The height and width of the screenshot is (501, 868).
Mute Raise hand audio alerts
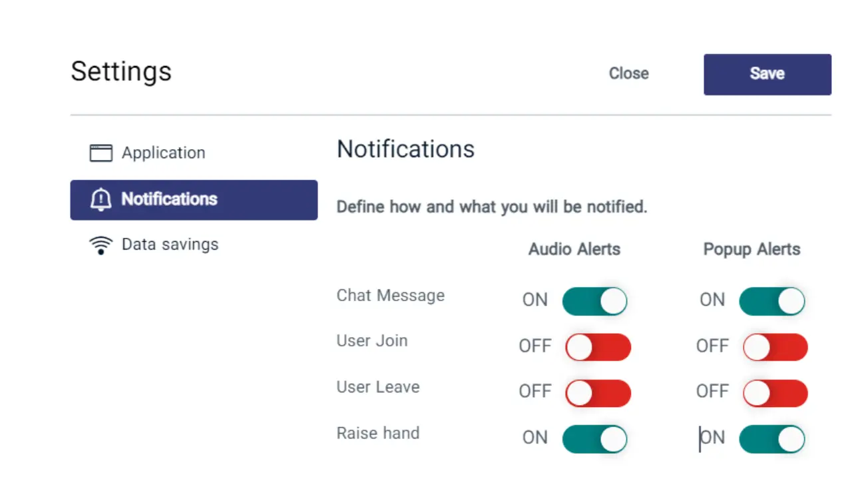pos(594,439)
